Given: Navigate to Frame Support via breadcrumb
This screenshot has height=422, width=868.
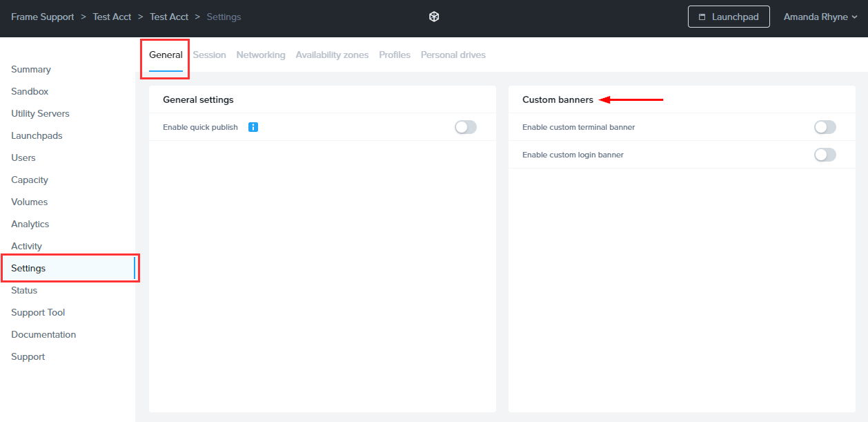Looking at the screenshot, I should pyautogui.click(x=42, y=17).
